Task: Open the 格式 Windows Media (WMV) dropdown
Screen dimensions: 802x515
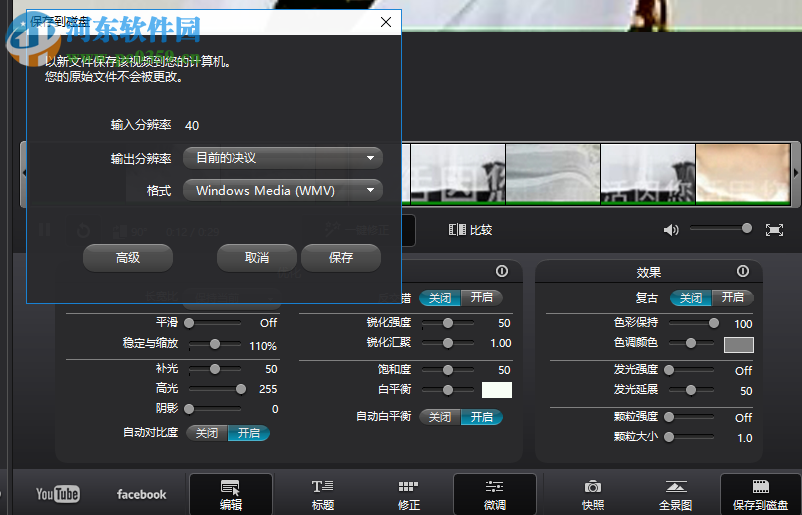Action: pos(283,190)
